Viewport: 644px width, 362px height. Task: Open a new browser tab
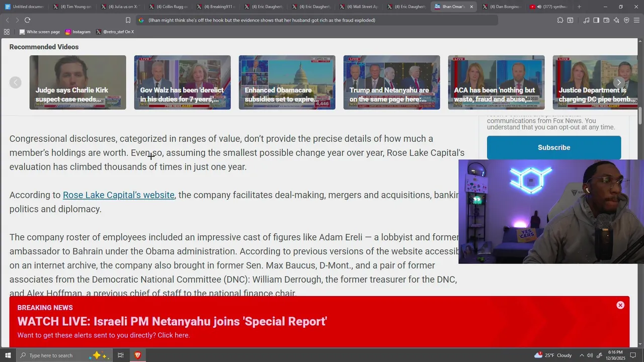(579, 7)
